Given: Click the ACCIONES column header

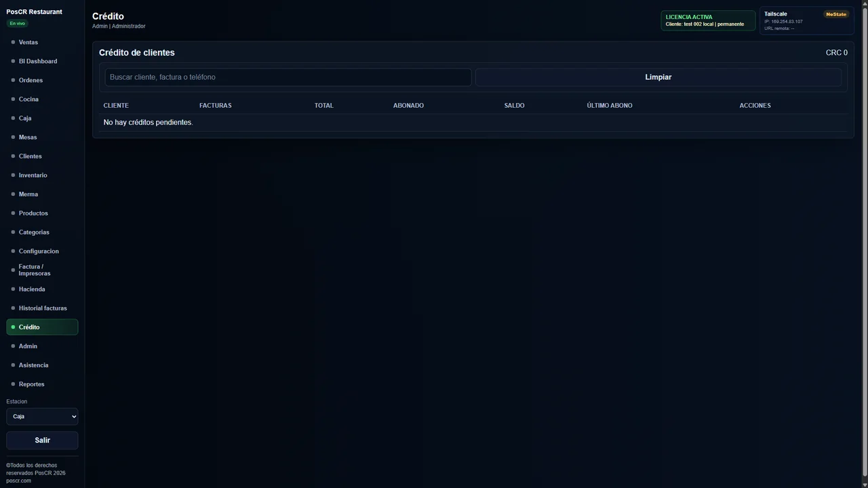Looking at the screenshot, I should [755, 105].
